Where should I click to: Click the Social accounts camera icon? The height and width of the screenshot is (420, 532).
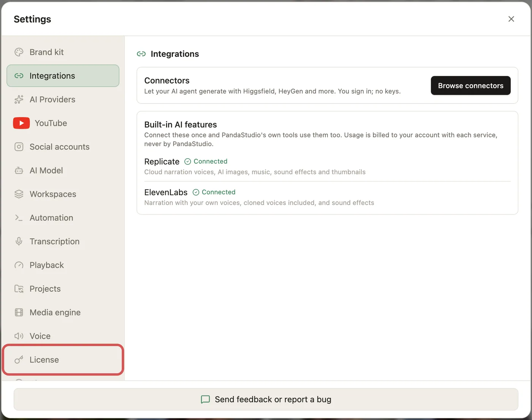(x=19, y=147)
